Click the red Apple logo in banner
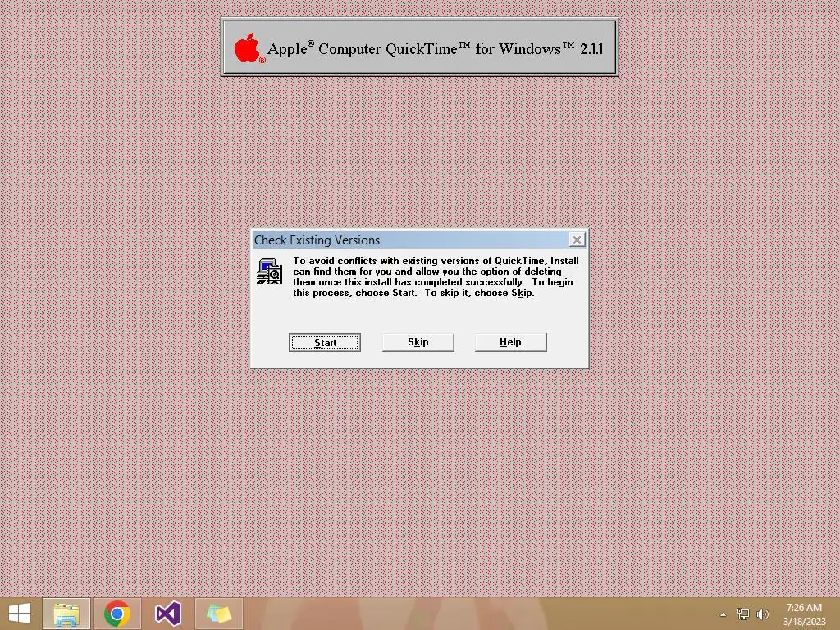This screenshot has width=840, height=630. 248,48
